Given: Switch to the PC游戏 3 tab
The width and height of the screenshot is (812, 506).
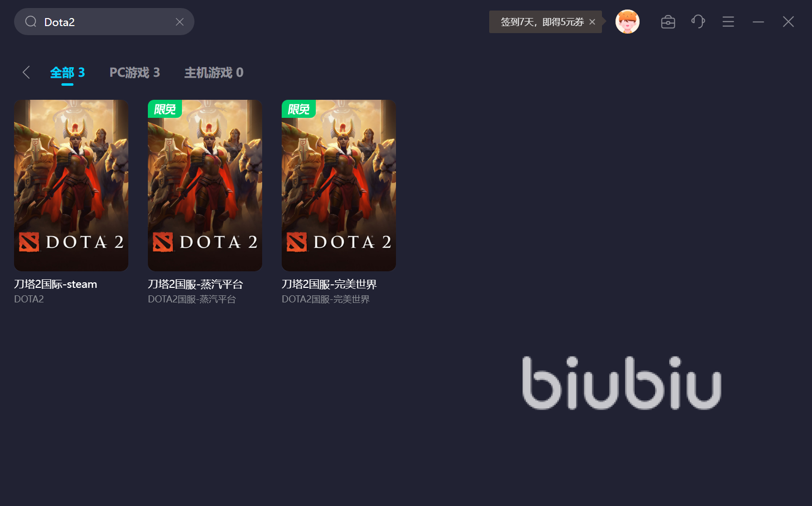Looking at the screenshot, I should click(135, 73).
